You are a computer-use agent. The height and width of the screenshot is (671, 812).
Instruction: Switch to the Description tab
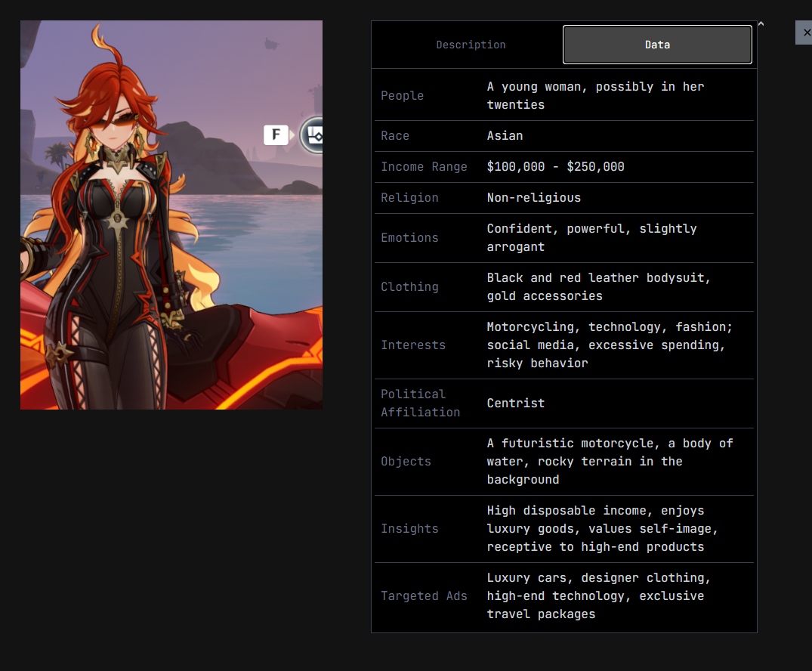471,45
